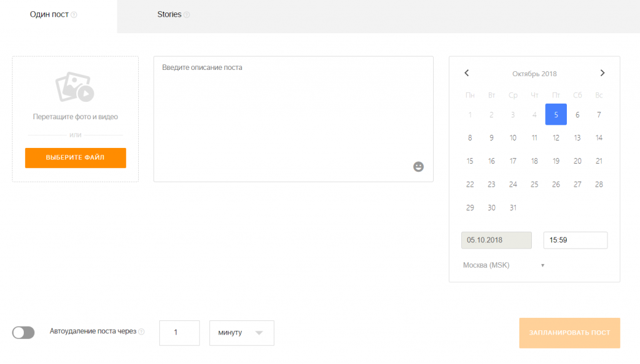640x364 pixels.
Task: Select October 15 in the calendar
Action: pyautogui.click(x=470, y=161)
